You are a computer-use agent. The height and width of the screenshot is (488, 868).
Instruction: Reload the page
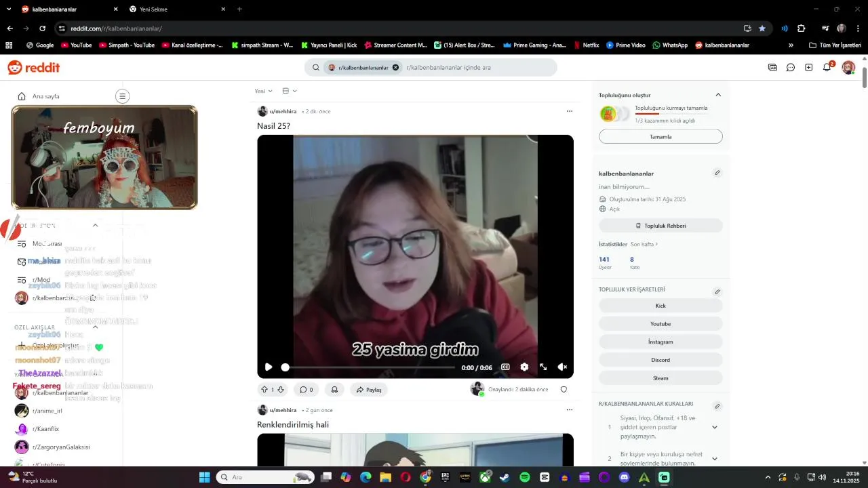point(42,28)
